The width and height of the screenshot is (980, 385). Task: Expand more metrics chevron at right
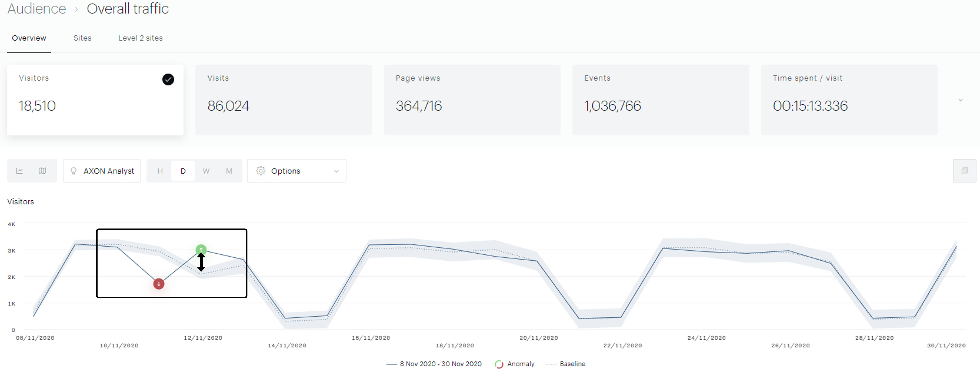pyautogui.click(x=960, y=100)
